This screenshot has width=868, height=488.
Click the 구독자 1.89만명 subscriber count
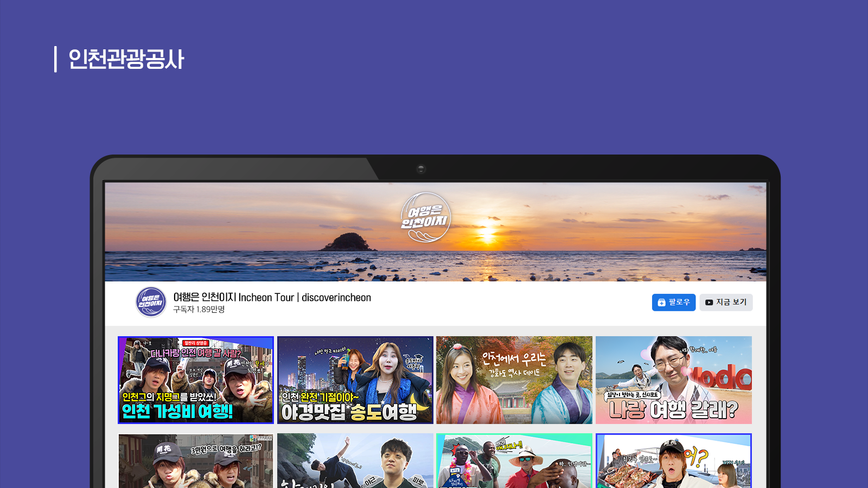point(199,310)
